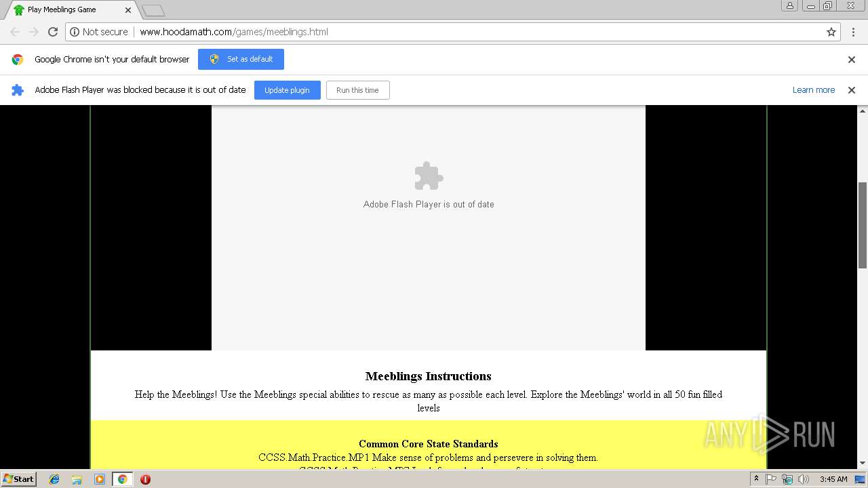
Task: Click the Meeblings Instructions heading
Action: [429, 376]
